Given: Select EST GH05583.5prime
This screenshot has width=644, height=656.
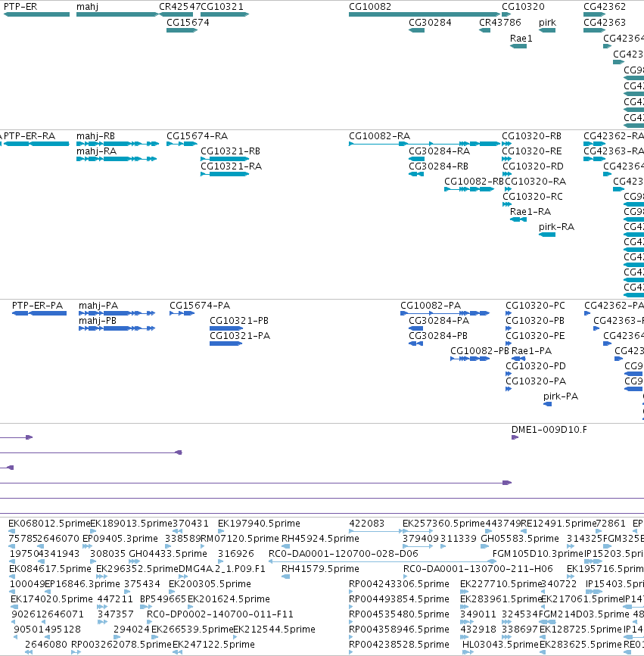Looking at the screenshot, I should tap(520, 539).
